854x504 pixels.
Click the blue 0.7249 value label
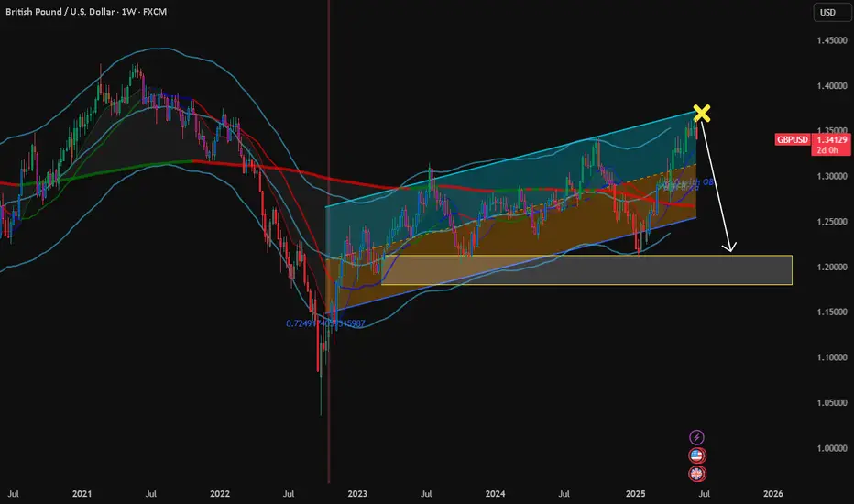325,323
